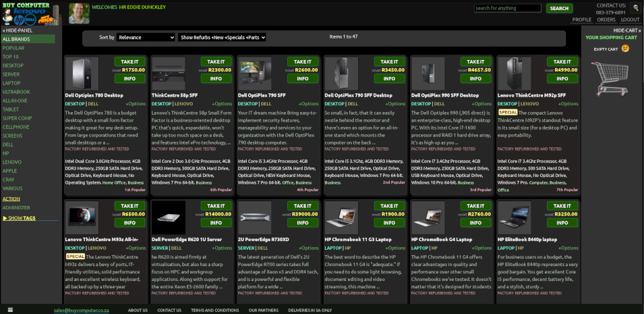
Task: Open the ThinkCentre M93z All-in-one image
Action: pos(82,217)
